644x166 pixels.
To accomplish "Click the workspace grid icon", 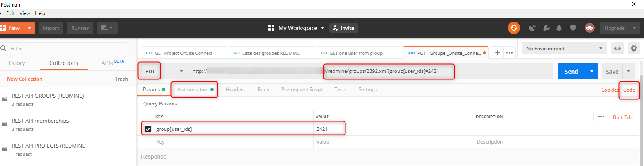I will (271, 28).
